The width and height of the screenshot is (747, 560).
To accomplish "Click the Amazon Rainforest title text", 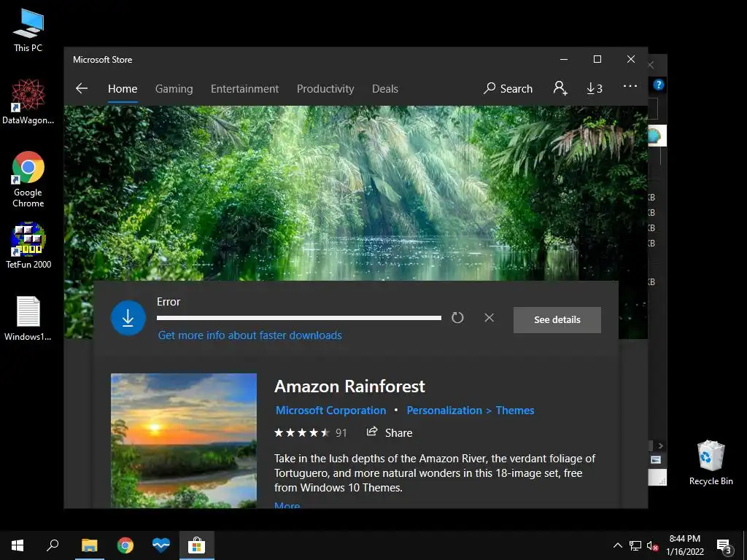I will click(349, 386).
